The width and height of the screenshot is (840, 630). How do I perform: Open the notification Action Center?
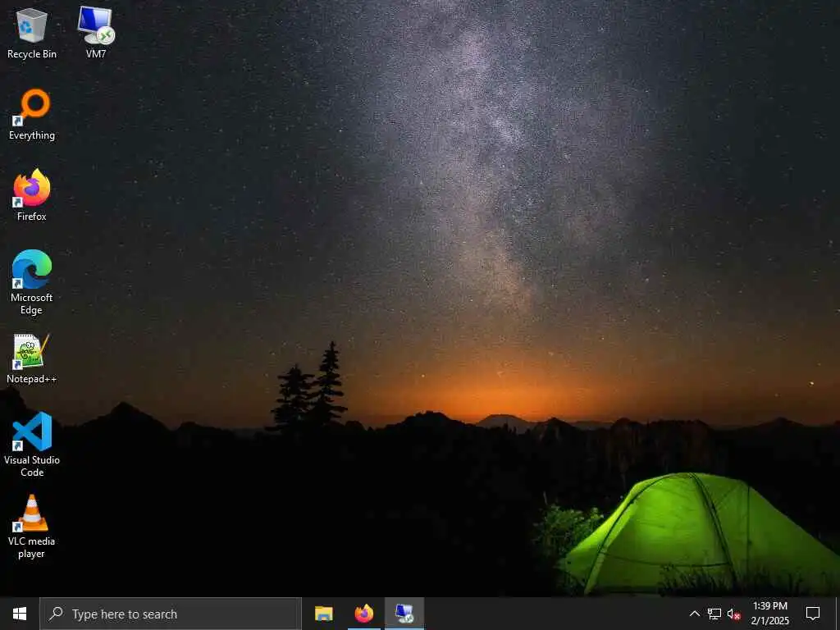[x=813, y=614]
